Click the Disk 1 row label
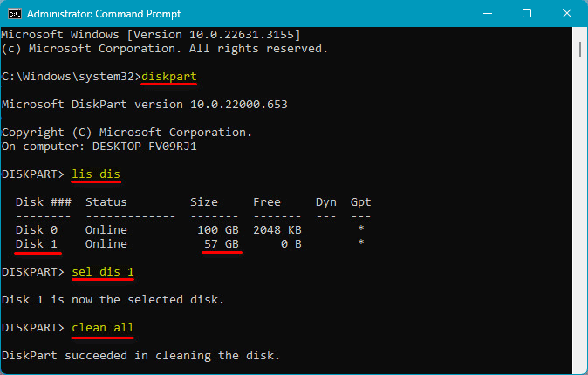This screenshot has width=588, height=375. pyautogui.click(x=37, y=243)
